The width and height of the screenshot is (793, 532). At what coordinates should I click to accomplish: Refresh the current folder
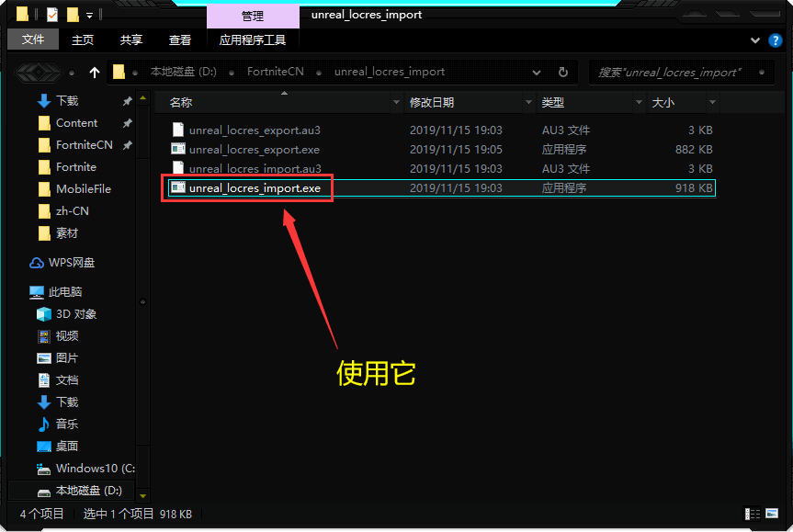(x=563, y=73)
